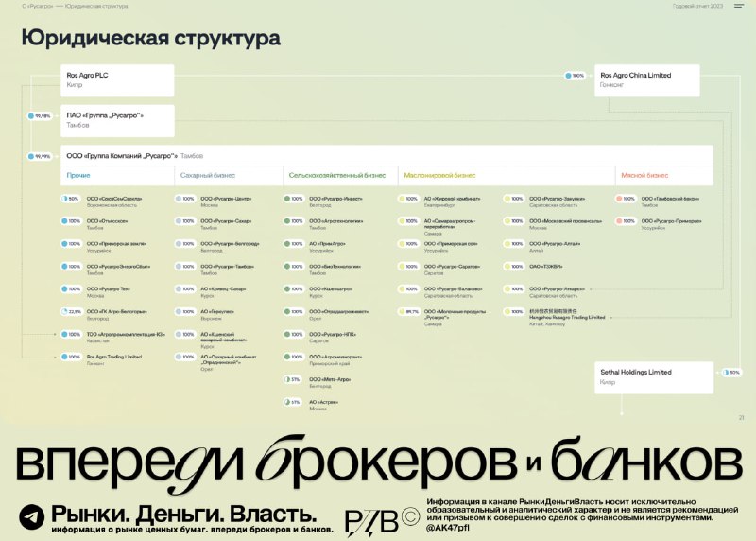Click the Рынки. Деньги. Власть. channel title
This screenshot has height=541, width=756.
[183, 514]
